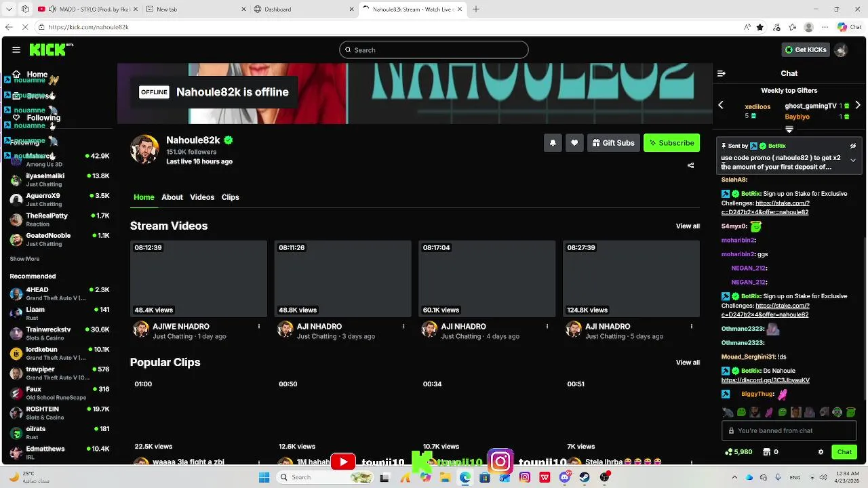The height and width of the screenshot is (488, 868).
Task: Open the recommended Liaam Rust channel
Action: point(60,313)
